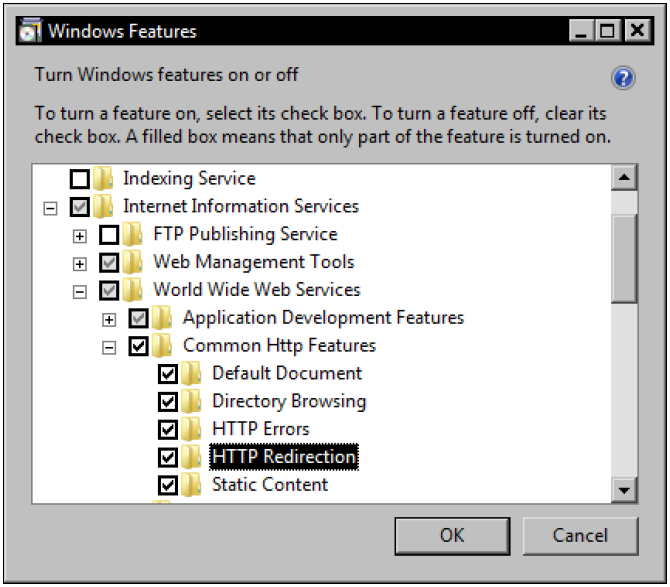
Task: Click the FTP Publishing Service folder icon
Action: pyautogui.click(x=132, y=234)
